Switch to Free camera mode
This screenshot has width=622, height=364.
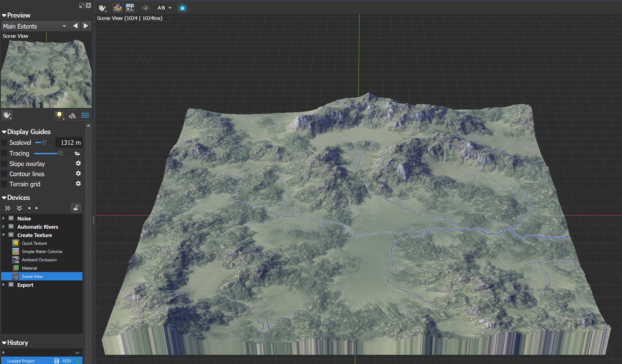click(130, 8)
